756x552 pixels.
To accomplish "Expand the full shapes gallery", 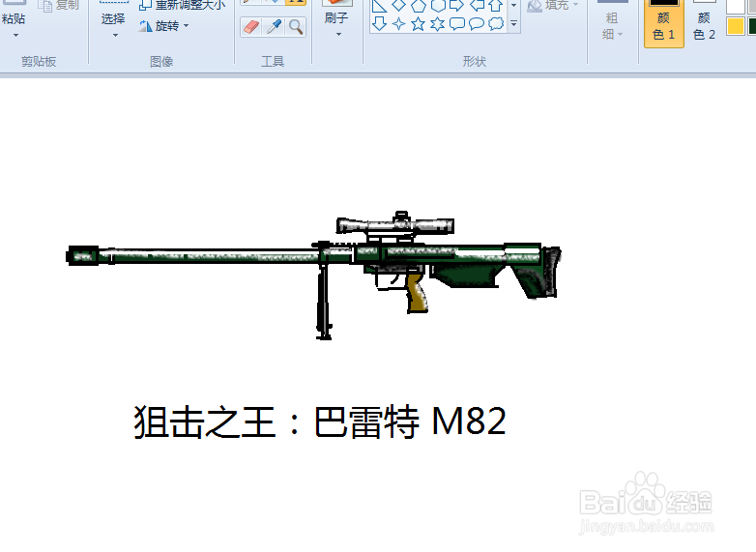I will click(x=514, y=23).
